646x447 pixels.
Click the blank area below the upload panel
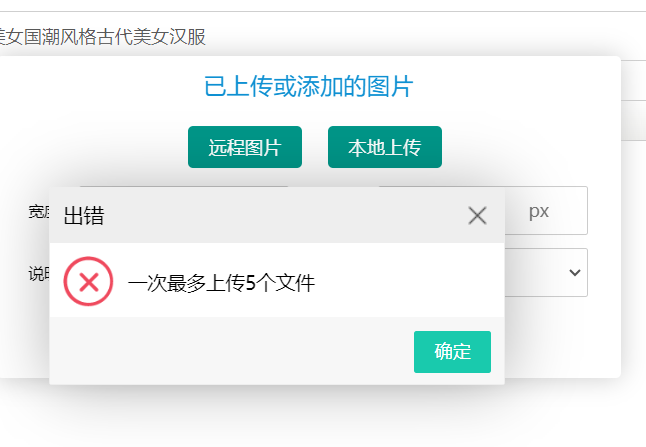[320, 415]
